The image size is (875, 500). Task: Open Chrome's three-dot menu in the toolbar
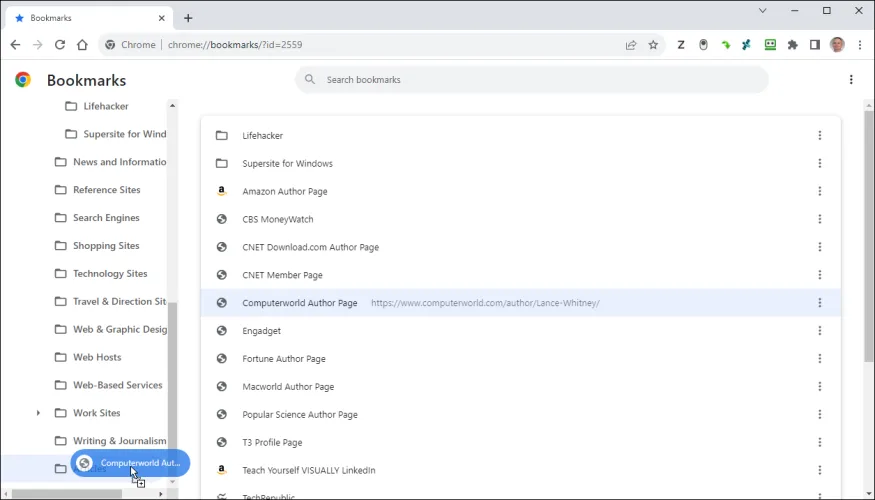click(x=859, y=45)
